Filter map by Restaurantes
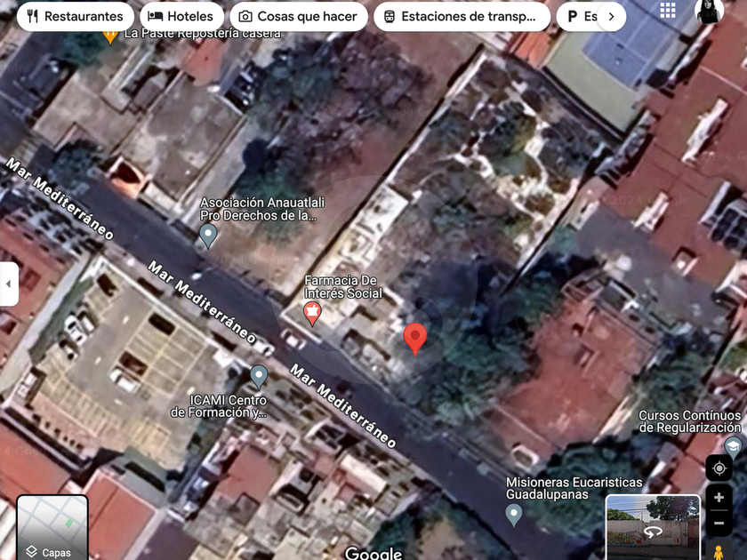Viewport: 747px width, 560px height. tap(76, 16)
